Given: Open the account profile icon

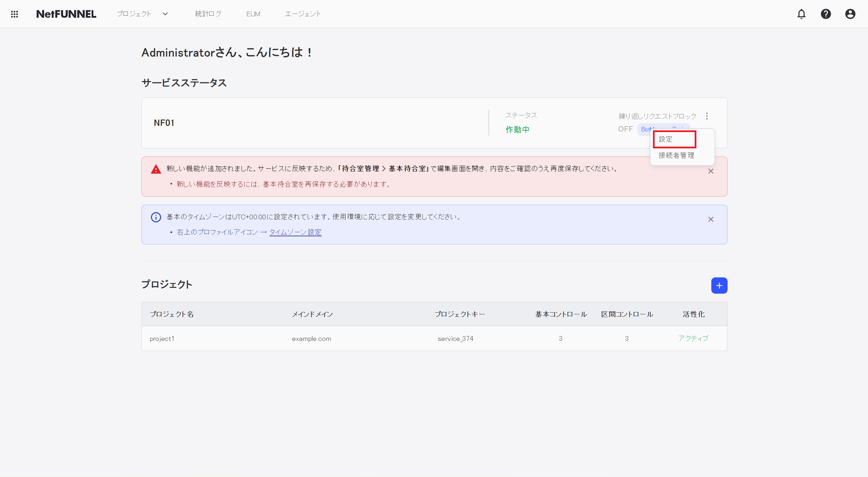Looking at the screenshot, I should [x=850, y=14].
